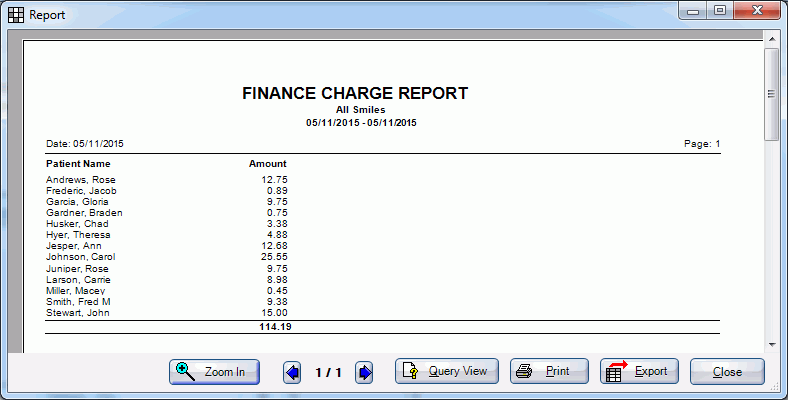Viewport: 788px width, 400px height.
Task: Click amount 12.75 for Andrews
Action: (x=274, y=180)
